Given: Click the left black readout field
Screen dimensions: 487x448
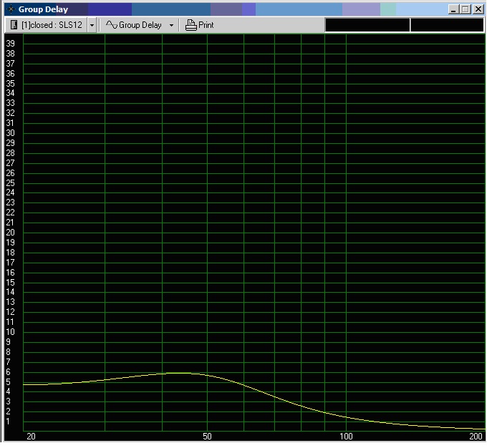Looking at the screenshot, I should tap(367, 25).
